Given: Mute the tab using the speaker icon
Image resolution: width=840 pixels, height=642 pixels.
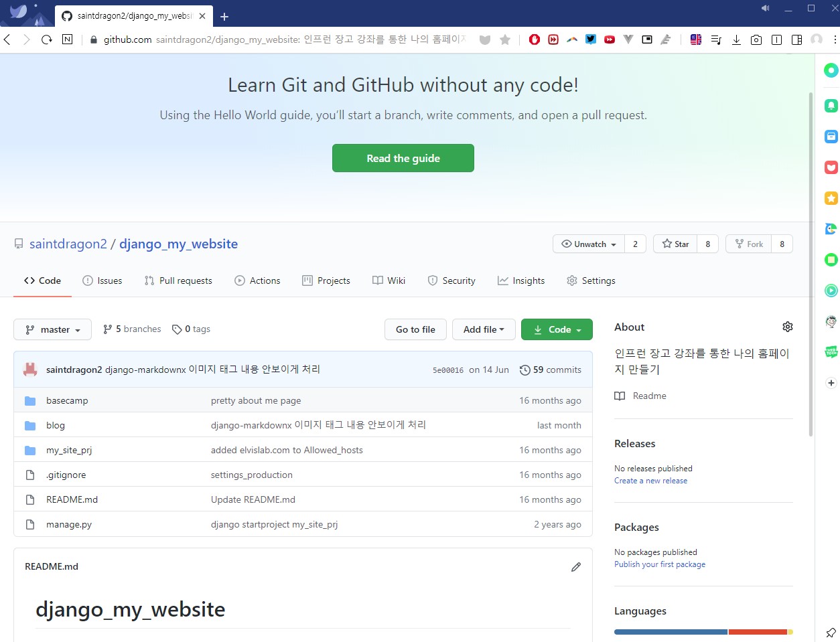Looking at the screenshot, I should pyautogui.click(x=766, y=8).
